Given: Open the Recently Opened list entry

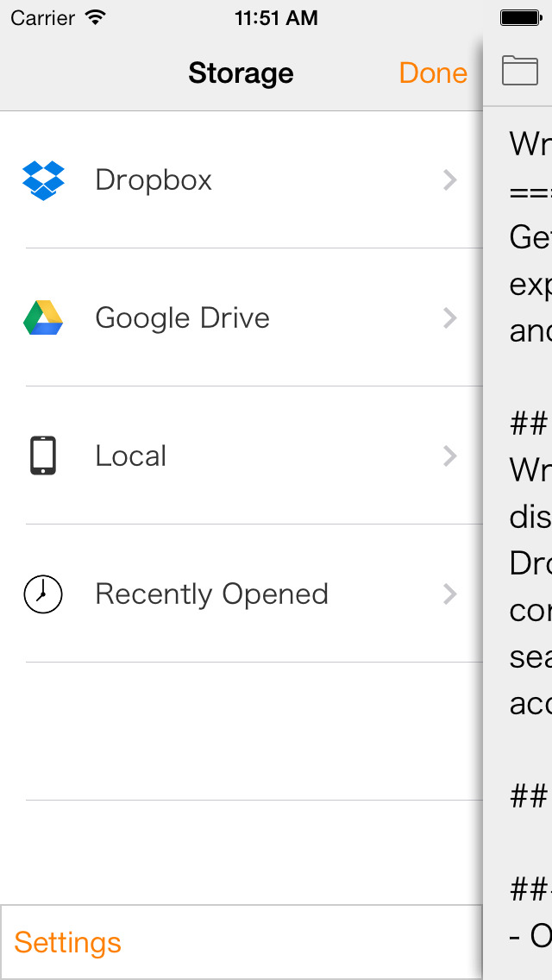Looking at the screenshot, I should click(241, 594).
